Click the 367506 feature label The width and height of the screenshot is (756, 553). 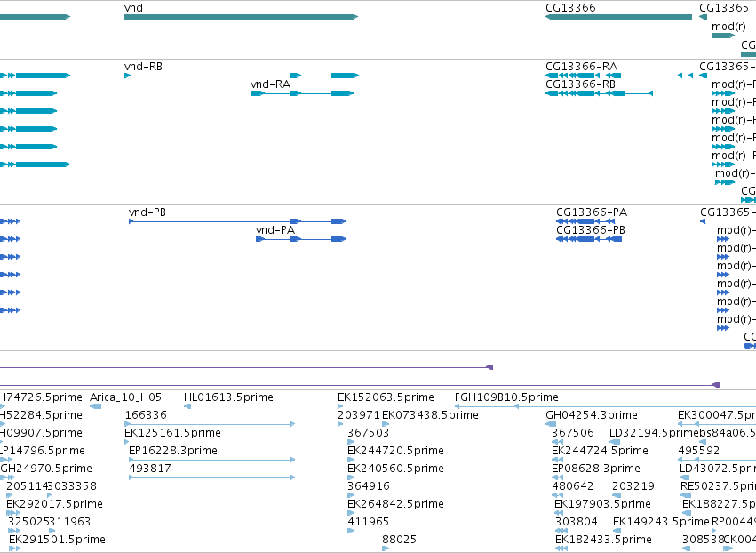tap(573, 433)
